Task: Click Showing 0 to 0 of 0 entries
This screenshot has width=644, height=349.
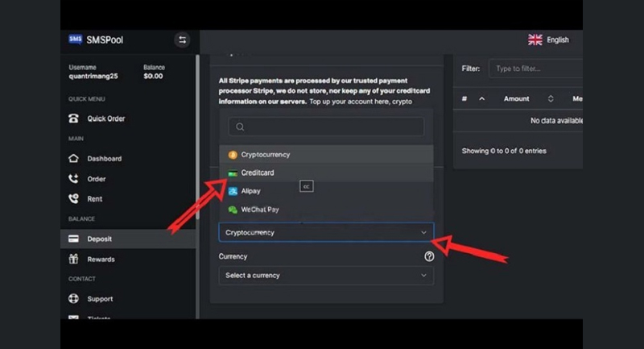Action: click(x=504, y=151)
